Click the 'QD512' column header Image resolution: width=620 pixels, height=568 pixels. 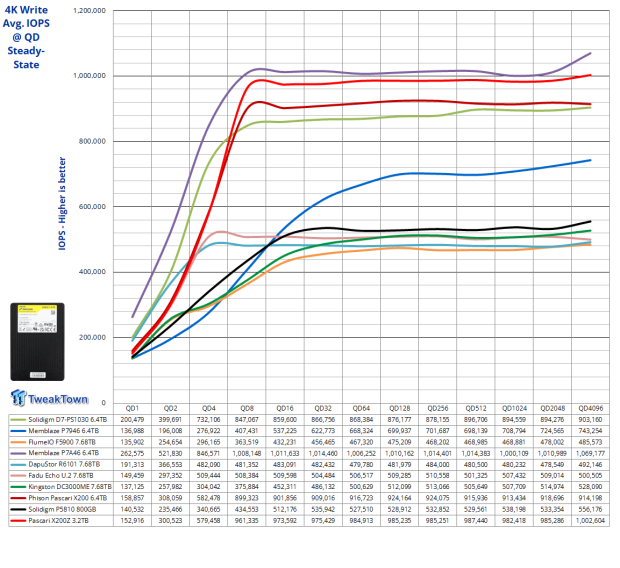(476, 408)
